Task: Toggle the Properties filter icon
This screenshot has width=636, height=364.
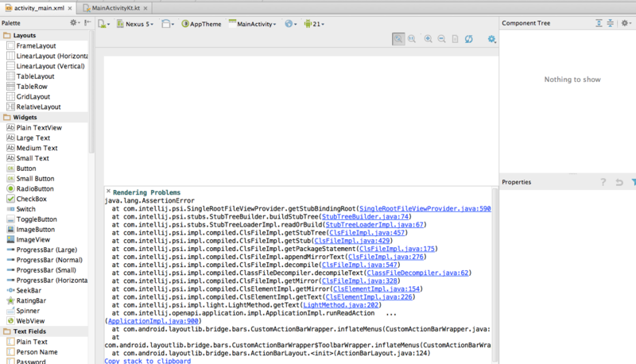Action: click(x=633, y=182)
